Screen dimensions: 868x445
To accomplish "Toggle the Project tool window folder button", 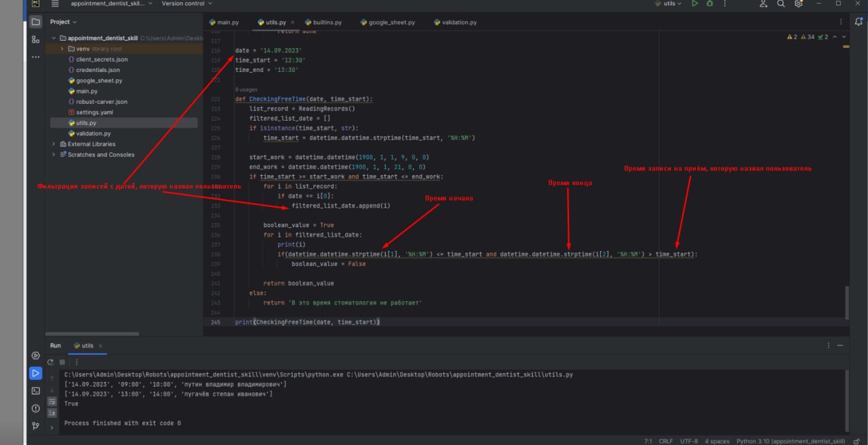I will tap(35, 22).
